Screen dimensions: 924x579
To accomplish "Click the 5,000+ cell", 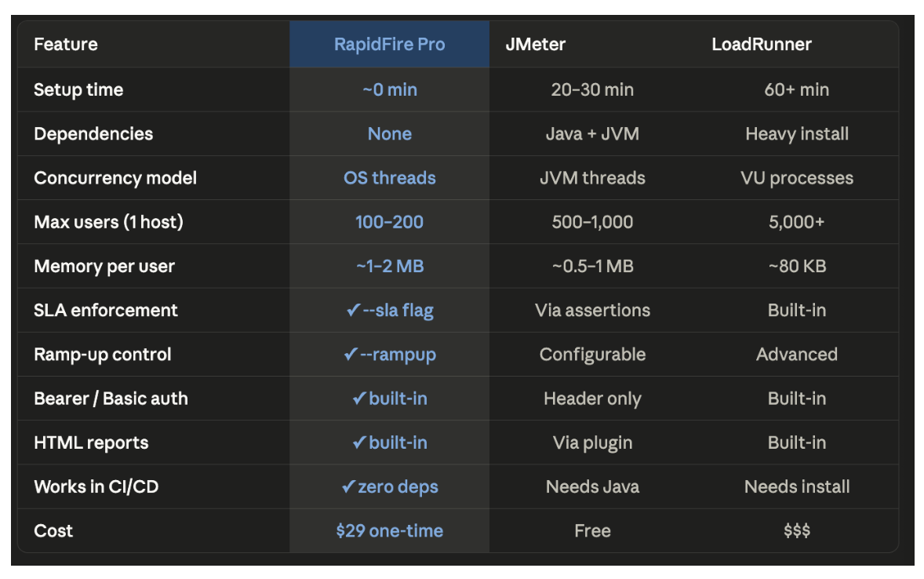I will click(797, 222).
